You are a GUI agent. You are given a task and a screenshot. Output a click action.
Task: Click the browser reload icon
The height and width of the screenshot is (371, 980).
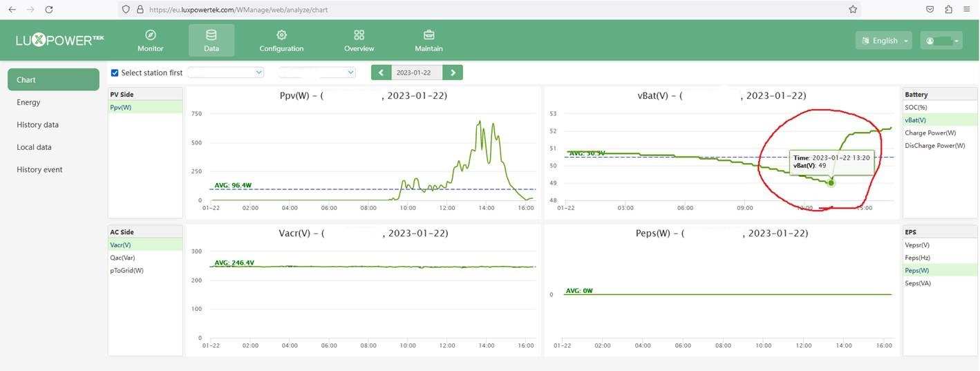pos(48,10)
